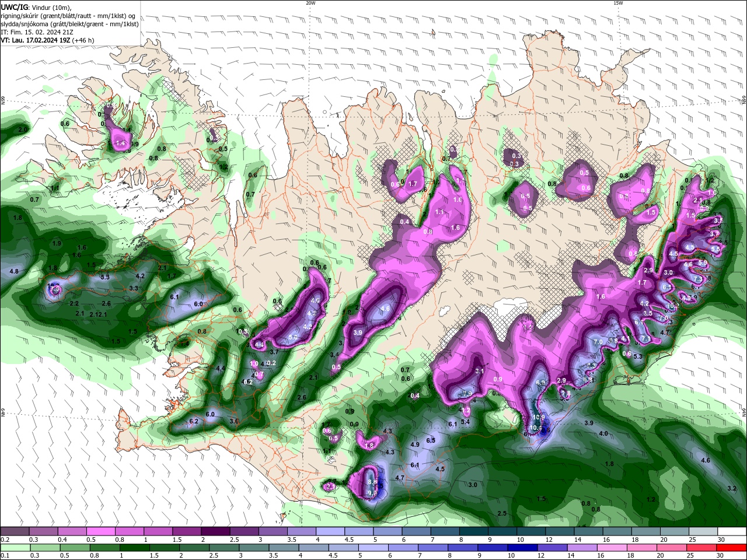Select the '5.0' value in the pink band

click(x=293, y=337)
